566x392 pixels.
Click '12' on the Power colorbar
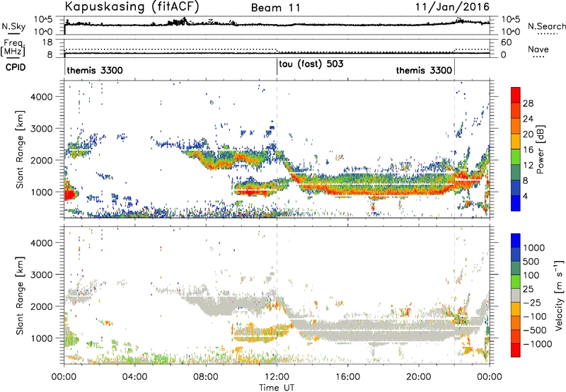pos(528,166)
